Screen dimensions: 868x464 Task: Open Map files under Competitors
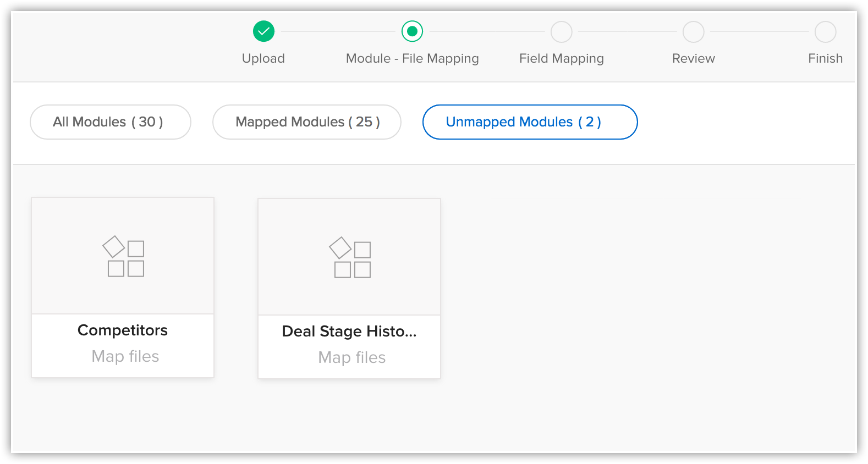(125, 356)
